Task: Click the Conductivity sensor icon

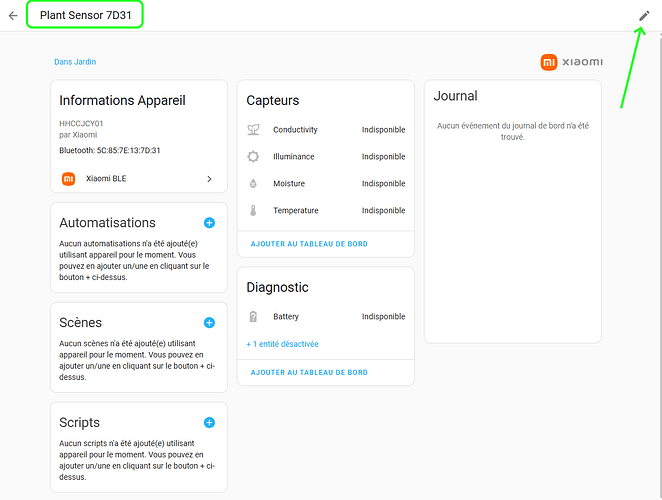Action: point(253,130)
